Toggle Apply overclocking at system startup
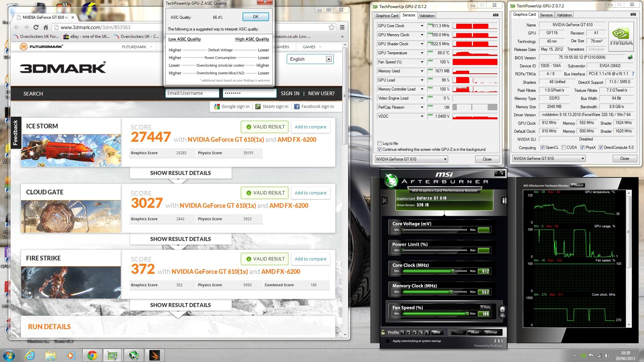This screenshot has width=644, height=362. coord(388,341)
